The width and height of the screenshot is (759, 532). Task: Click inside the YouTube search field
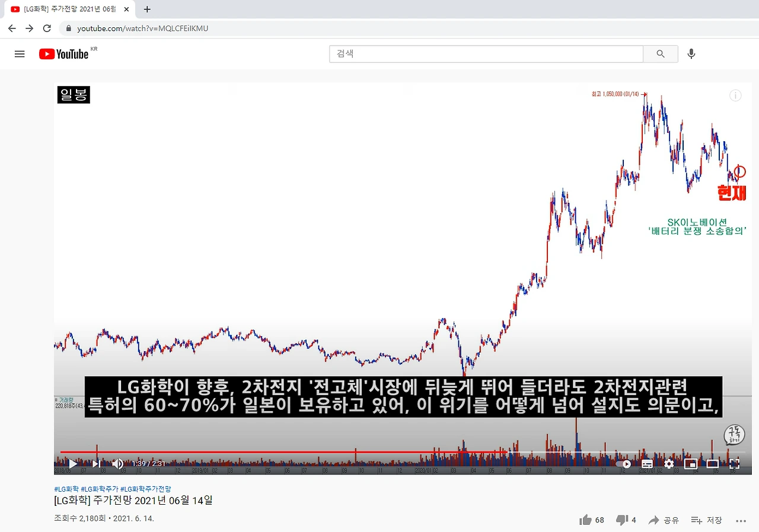486,53
